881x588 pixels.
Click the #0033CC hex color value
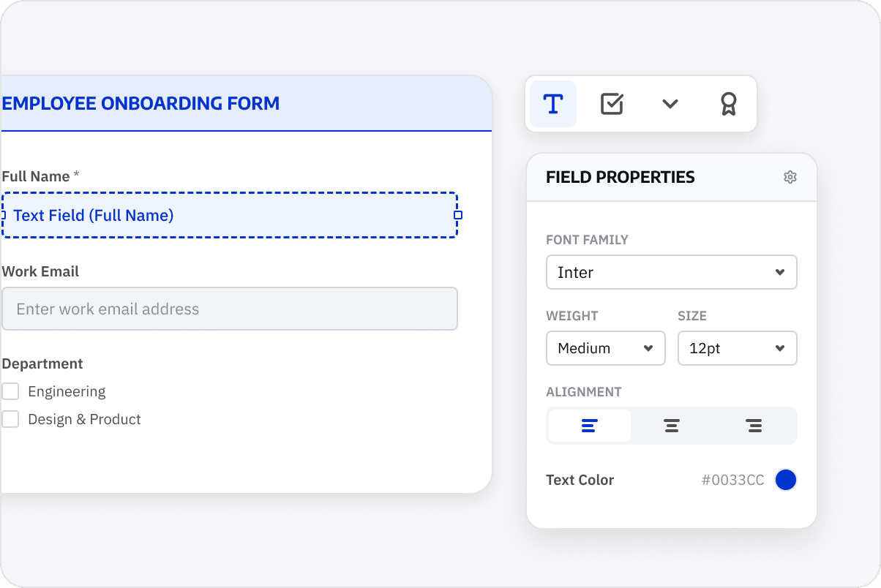click(x=733, y=480)
